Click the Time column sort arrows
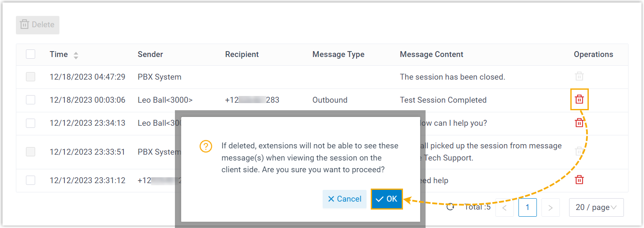The image size is (644, 228). (x=76, y=55)
